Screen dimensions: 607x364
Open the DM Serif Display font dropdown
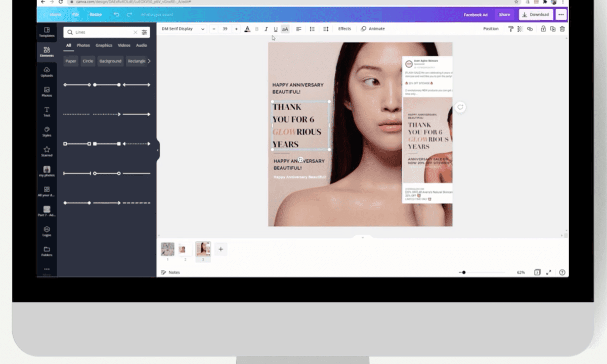[x=182, y=29]
